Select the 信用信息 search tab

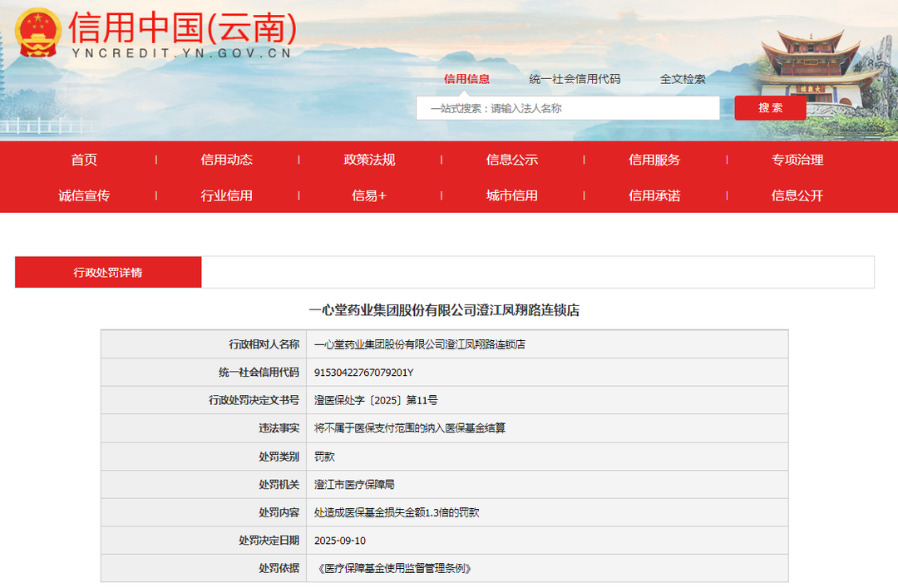(466, 79)
